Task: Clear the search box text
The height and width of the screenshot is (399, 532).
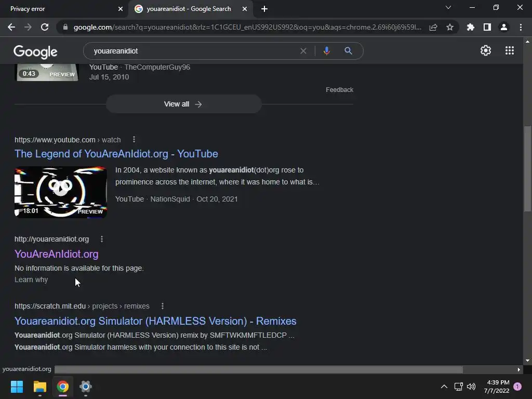Action: click(303, 51)
